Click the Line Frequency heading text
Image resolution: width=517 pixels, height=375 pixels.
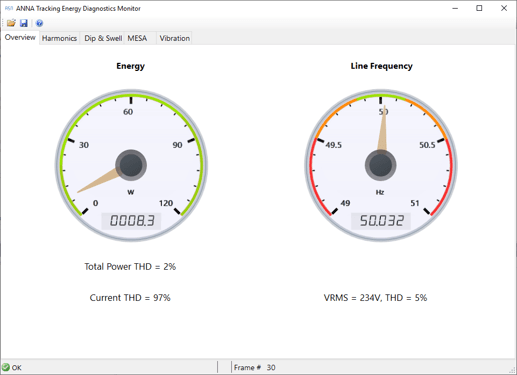(x=382, y=66)
